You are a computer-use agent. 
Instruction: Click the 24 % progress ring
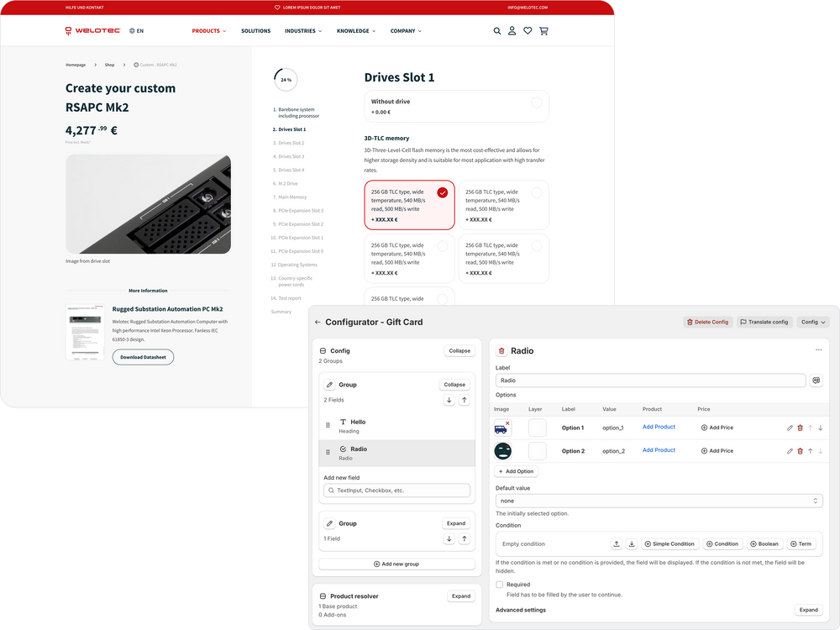click(286, 80)
